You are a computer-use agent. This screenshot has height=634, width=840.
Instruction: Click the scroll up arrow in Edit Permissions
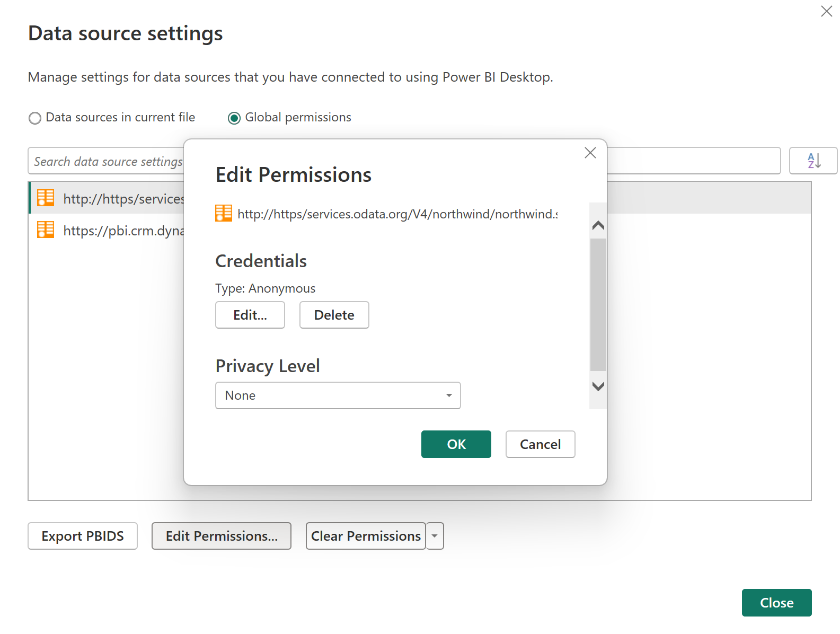[x=598, y=225]
